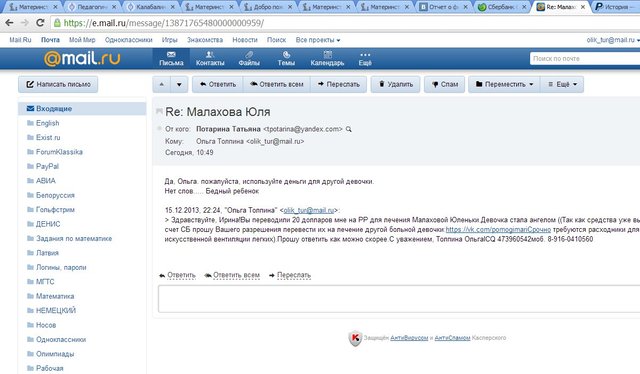Click the olik_tur@mail.ru link in message body
The image size is (640, 374).
[x=309, y=210]
